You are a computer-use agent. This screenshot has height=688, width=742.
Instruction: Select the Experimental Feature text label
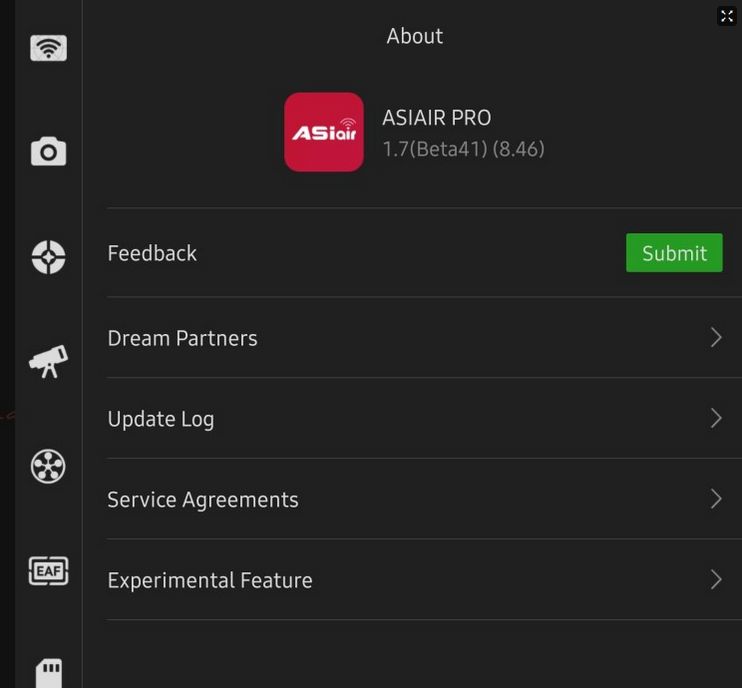coord(210,580)
